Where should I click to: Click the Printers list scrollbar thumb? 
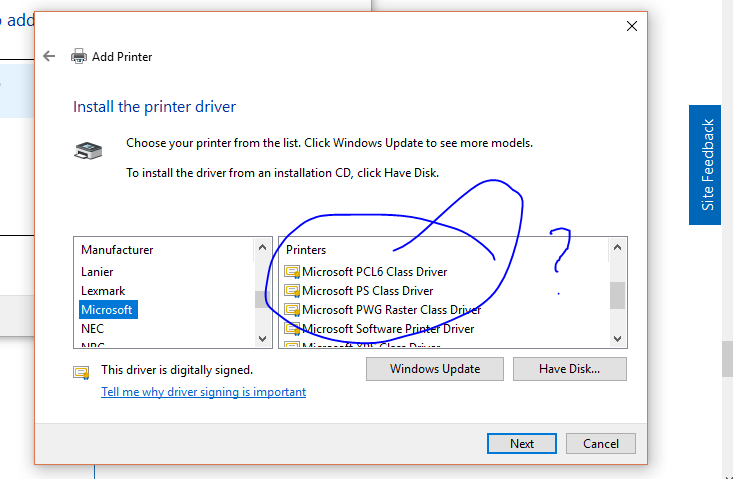[x=618, y=295]
